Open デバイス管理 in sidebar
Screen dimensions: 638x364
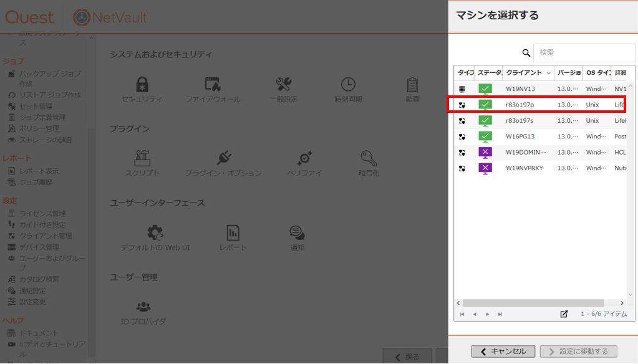pos(39,247)
